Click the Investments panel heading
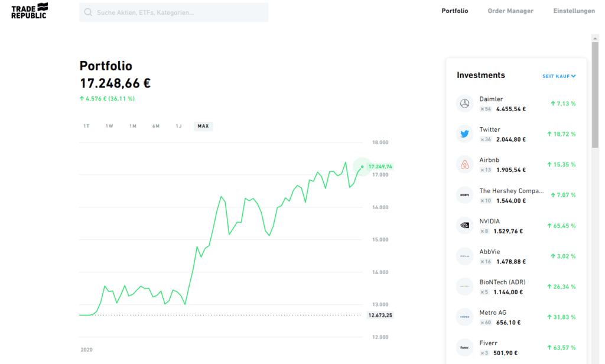This screenshot has height=364, width=605. tap(481, 75)
